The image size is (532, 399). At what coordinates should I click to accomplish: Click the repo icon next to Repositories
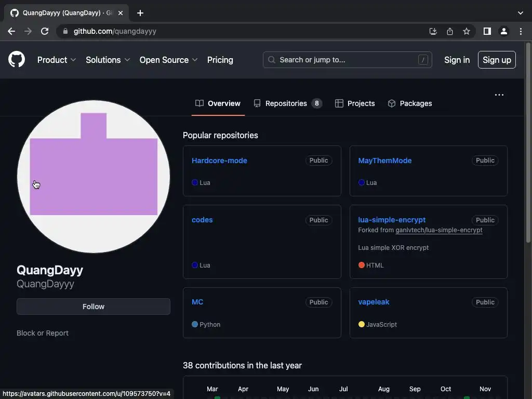[x=257, y=103]
